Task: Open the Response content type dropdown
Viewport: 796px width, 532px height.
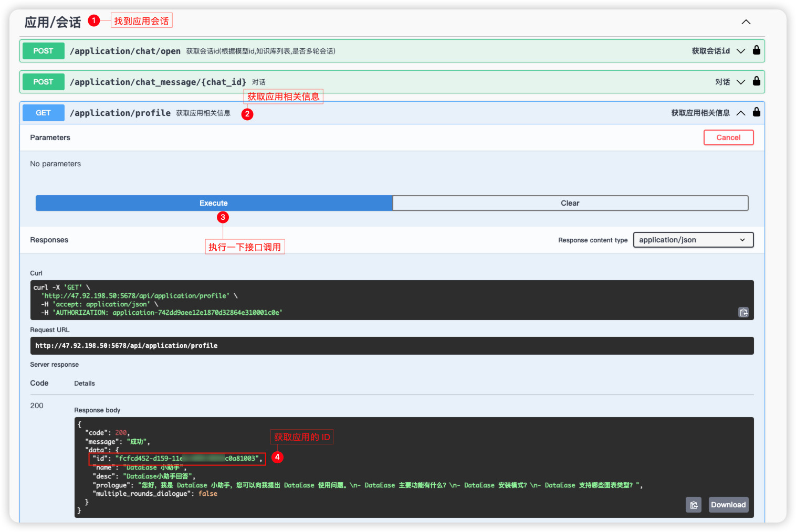Action: [693, 240]
